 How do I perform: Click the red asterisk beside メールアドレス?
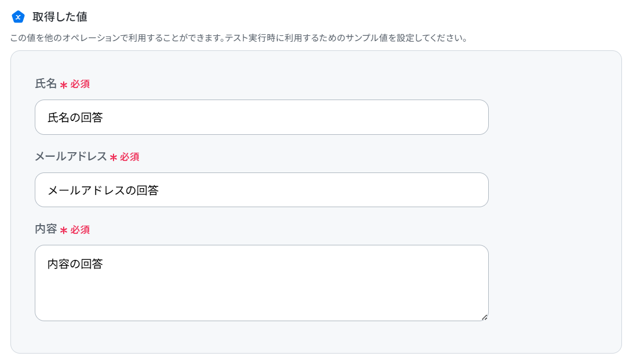point(113,157)
